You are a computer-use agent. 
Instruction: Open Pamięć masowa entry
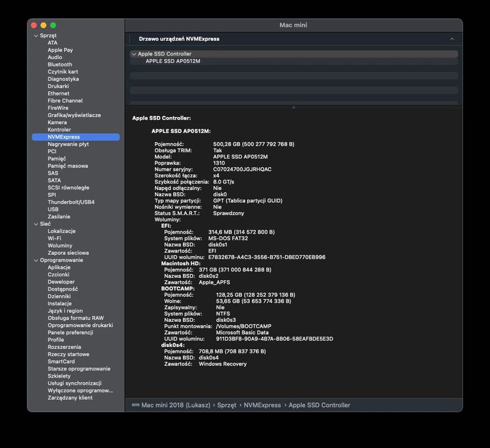(68, 166)
